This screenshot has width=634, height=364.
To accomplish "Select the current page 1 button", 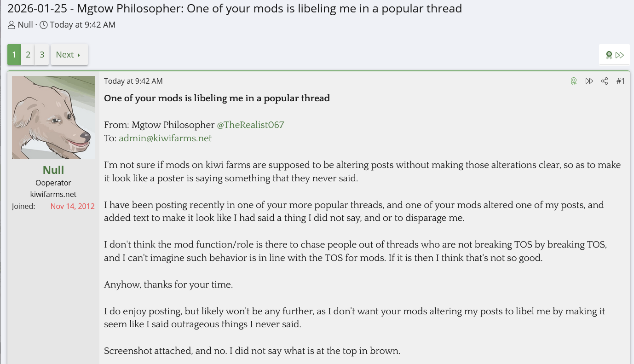I will coord(14,55).
